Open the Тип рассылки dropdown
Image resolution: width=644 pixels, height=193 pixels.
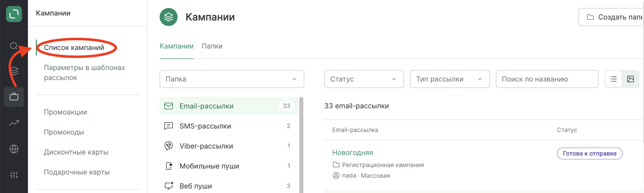449,79
